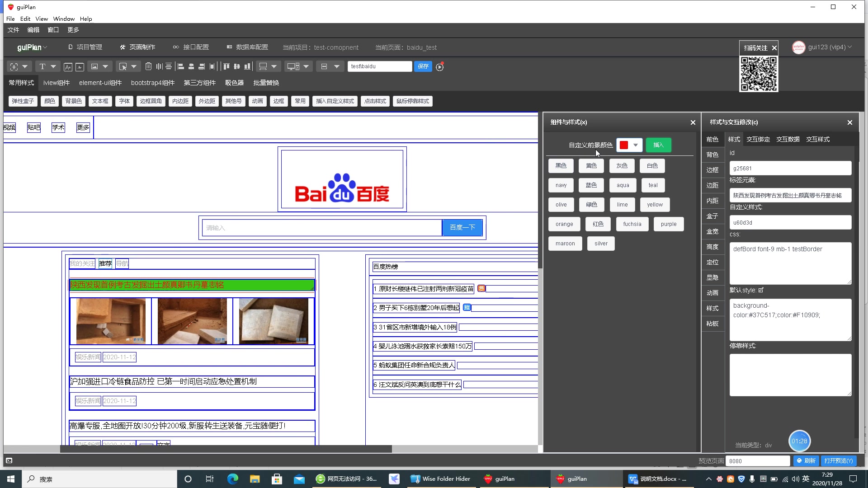
Task: Click the play preview icon beside 保存
Action: [440, 67]
